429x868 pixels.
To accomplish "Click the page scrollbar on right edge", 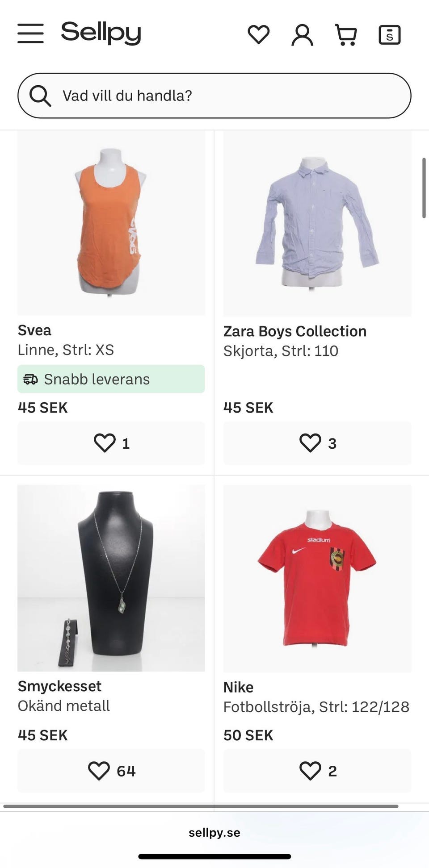I will (424, 188).
